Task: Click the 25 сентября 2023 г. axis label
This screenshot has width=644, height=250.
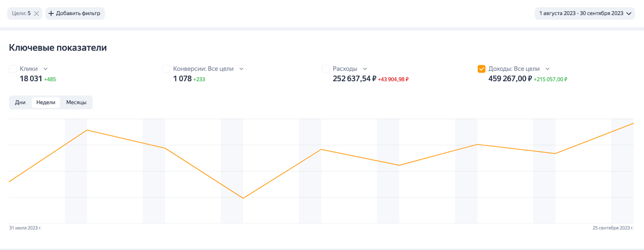Action: (613, 228)
